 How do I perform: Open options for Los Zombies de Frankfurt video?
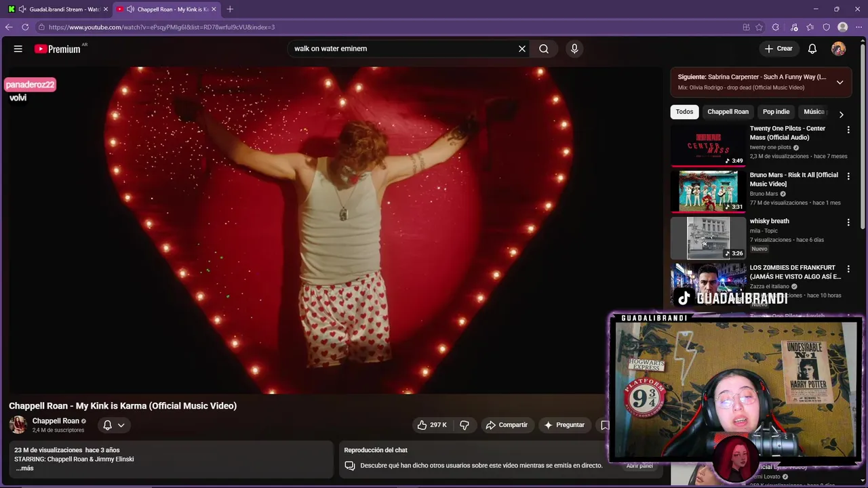click(848, 269)
